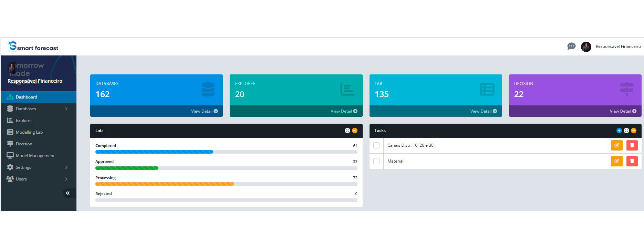Click the white move icon on Tasks panel

(x=626, y=131)
